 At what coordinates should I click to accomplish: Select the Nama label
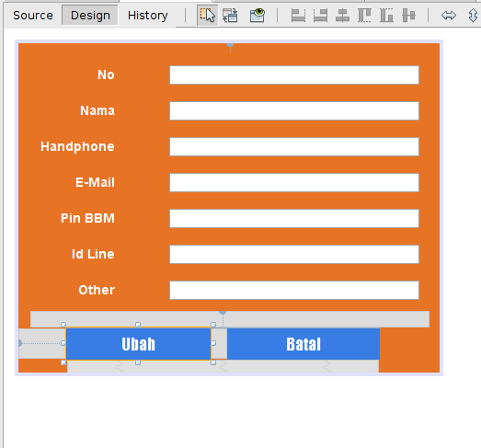click(97, 110)
